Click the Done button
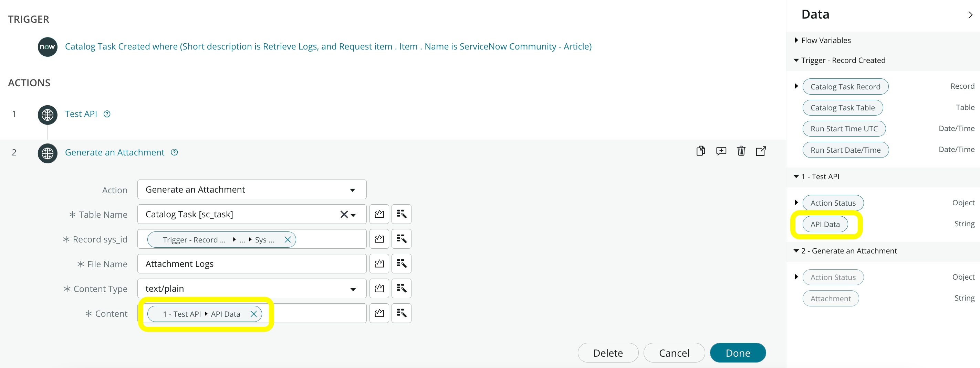 click(x=738, y=353)
